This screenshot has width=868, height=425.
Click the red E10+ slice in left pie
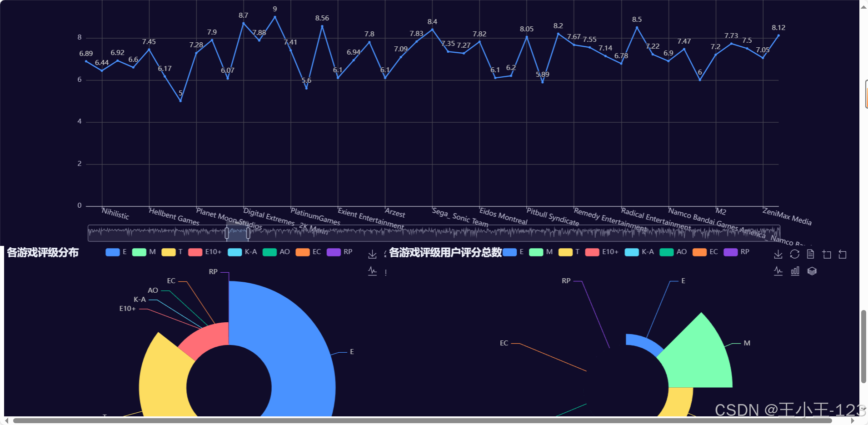click(x=207, y=339)
